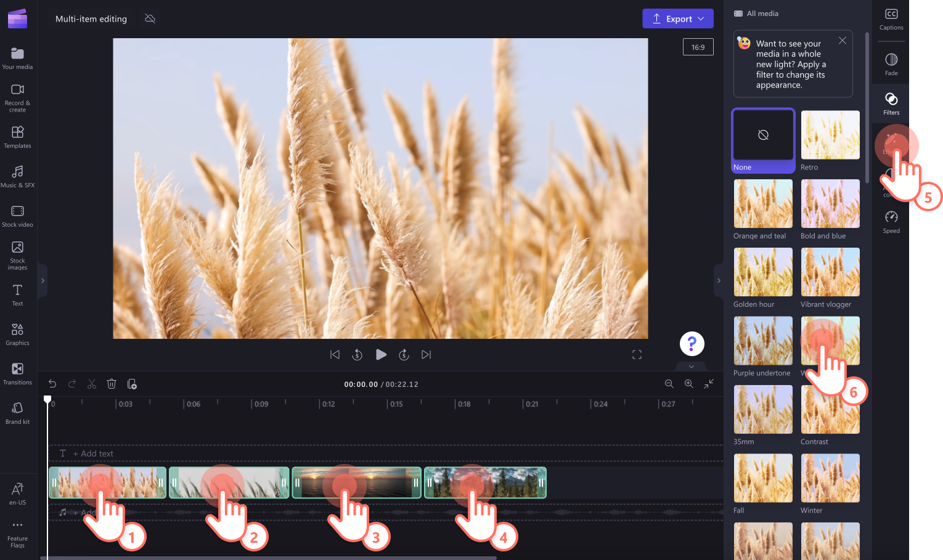Skip to the start of video
Screen dimensions: 943x560
335,354
